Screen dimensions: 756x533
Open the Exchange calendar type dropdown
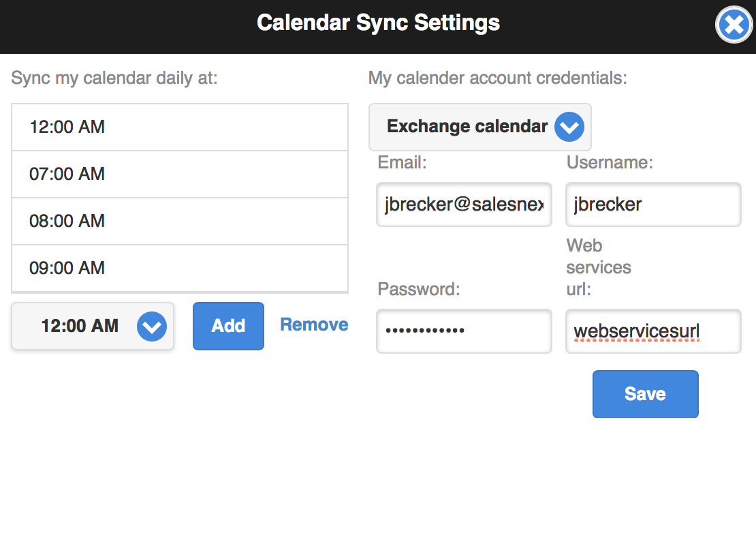tap(479, 127)
